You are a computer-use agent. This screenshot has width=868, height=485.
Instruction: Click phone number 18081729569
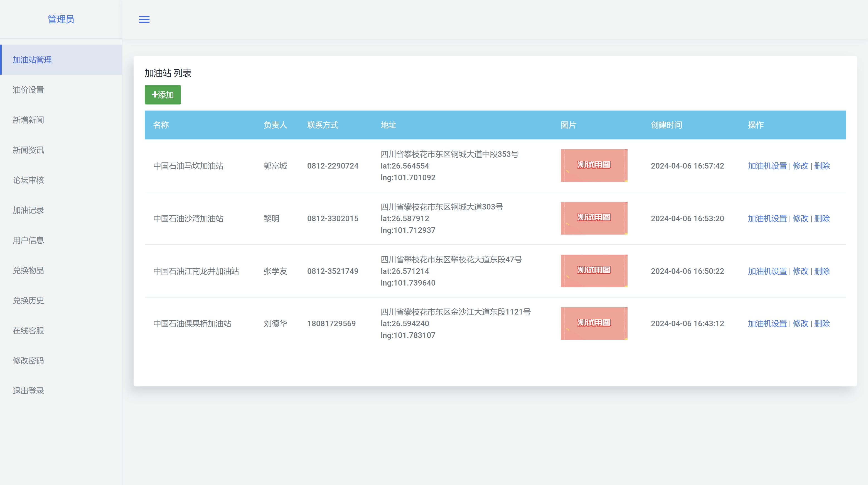tap(331, 323)
